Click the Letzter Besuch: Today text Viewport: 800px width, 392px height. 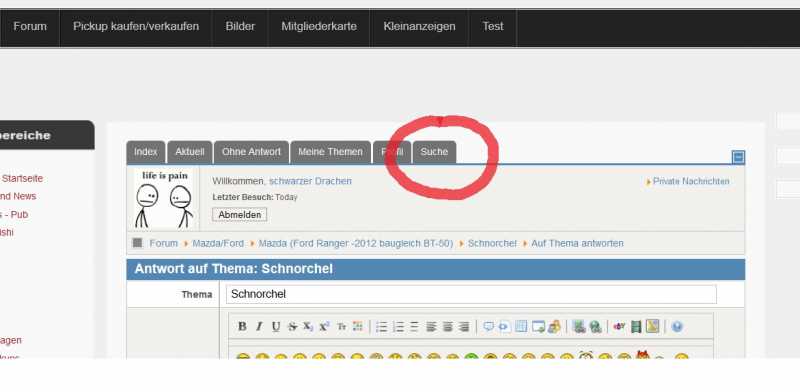coord(255,197)
